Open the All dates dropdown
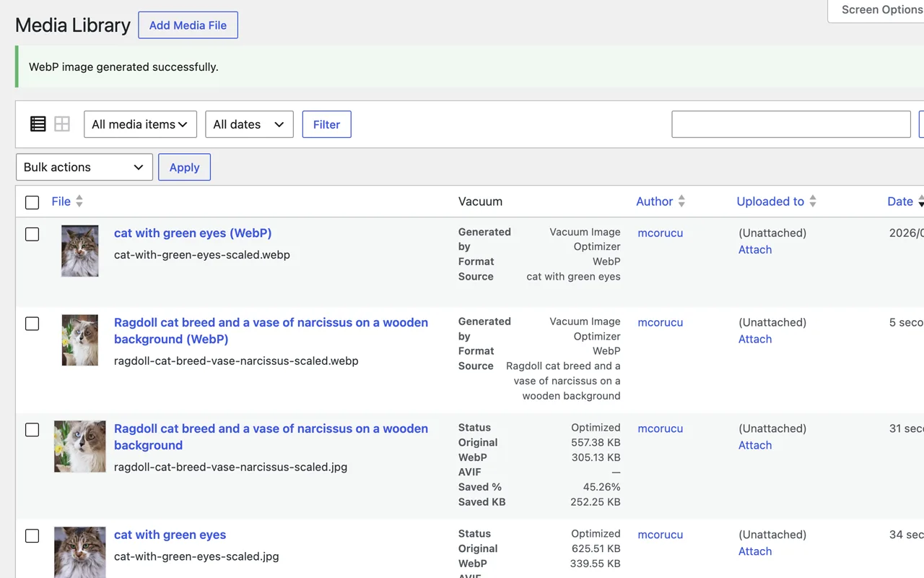This screenshot has height=578, width=924. click(249, 124)
